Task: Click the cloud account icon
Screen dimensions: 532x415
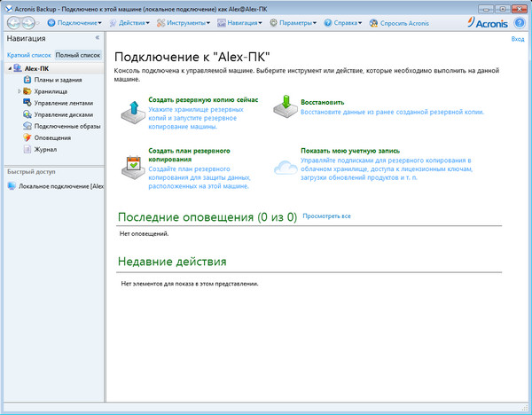Action: click(286, 167)
